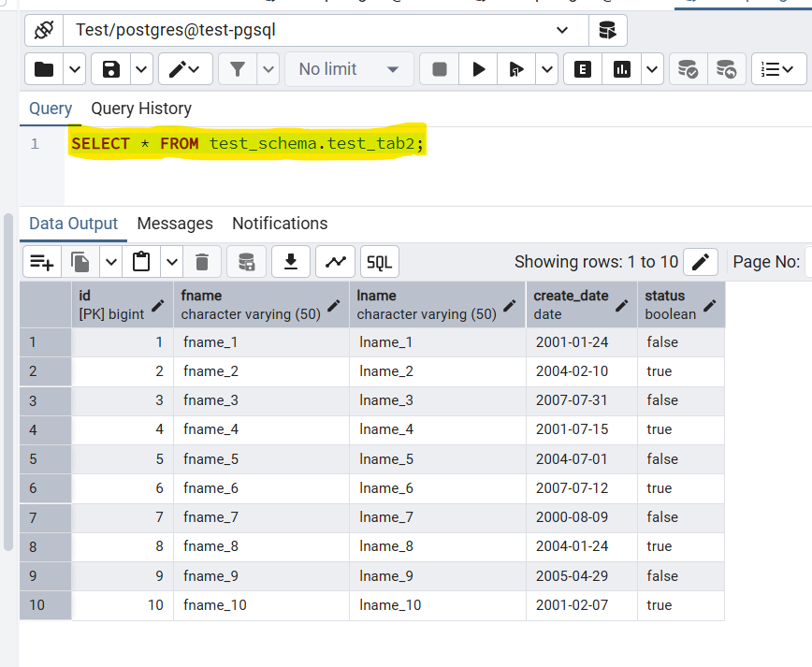The image size is (812, 667).
Task: Click date cell 2000-08-09
Action: click(582, 517)
